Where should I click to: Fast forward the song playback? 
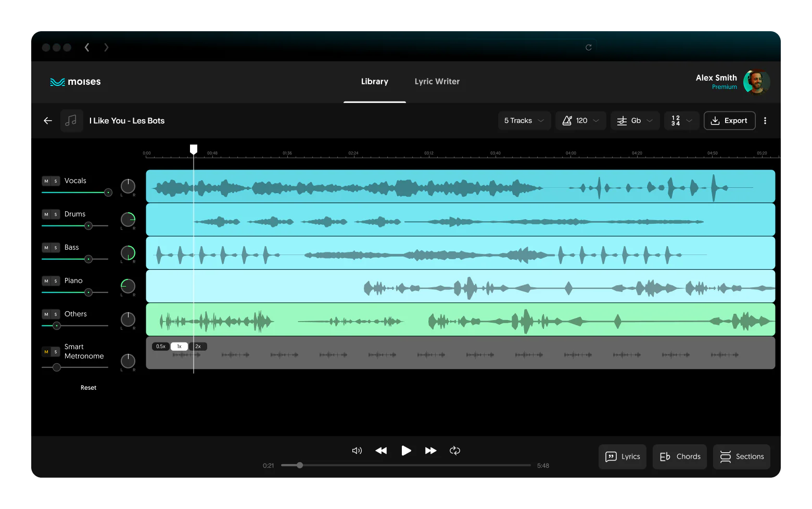(430, 451)
